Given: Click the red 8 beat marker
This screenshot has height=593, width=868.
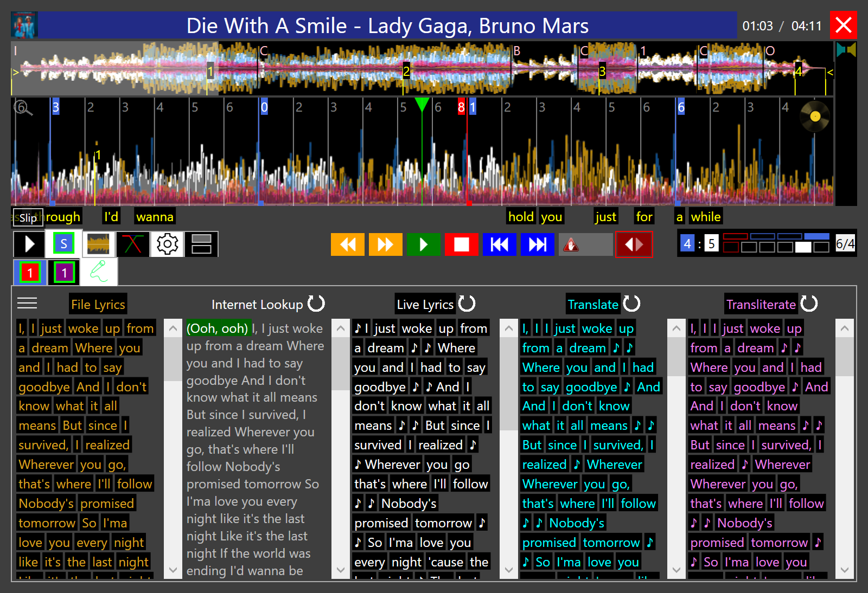Looking at the screenshot, I should coord(461,107).
